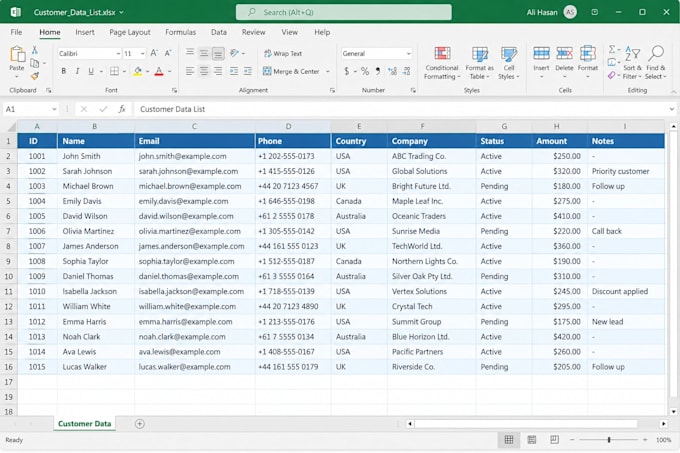Toggle Underline formatting
This screenshot has width=680, height=453.
(91, 71)
